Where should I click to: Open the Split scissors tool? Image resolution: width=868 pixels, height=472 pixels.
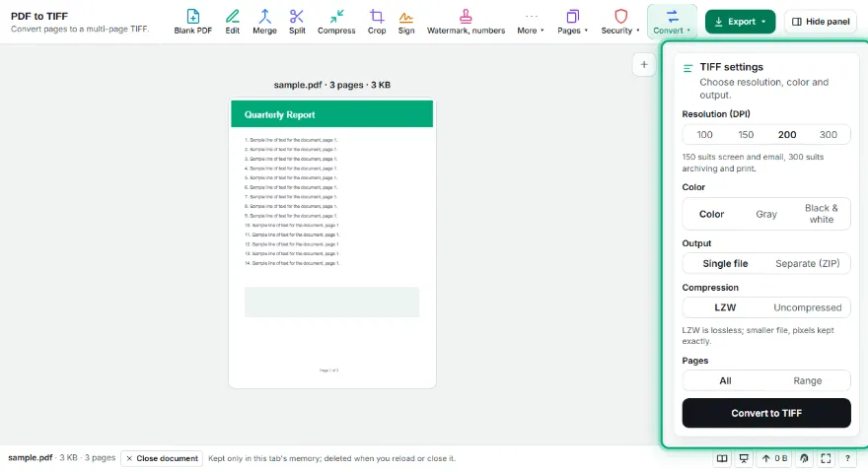(297, 22)
